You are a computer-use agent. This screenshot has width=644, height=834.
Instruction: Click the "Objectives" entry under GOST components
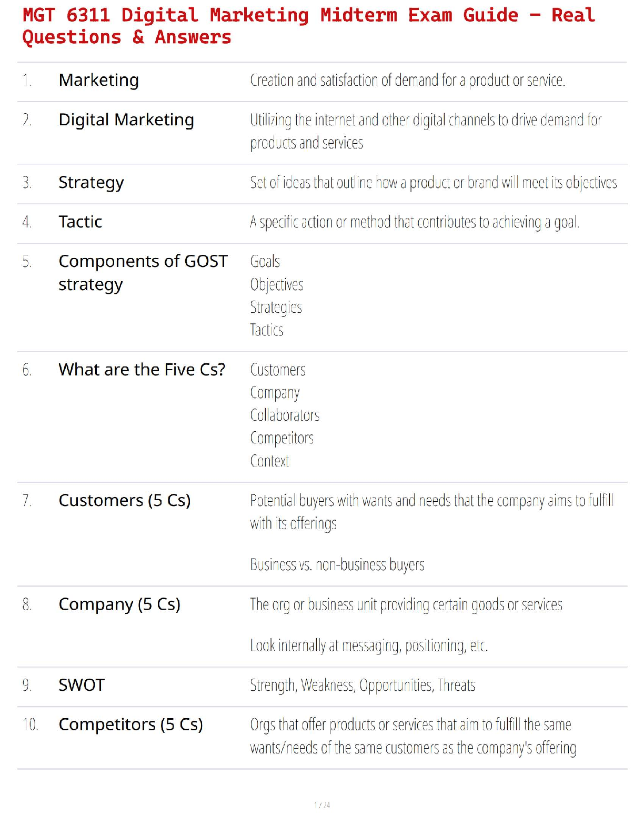tap(277, 285)
